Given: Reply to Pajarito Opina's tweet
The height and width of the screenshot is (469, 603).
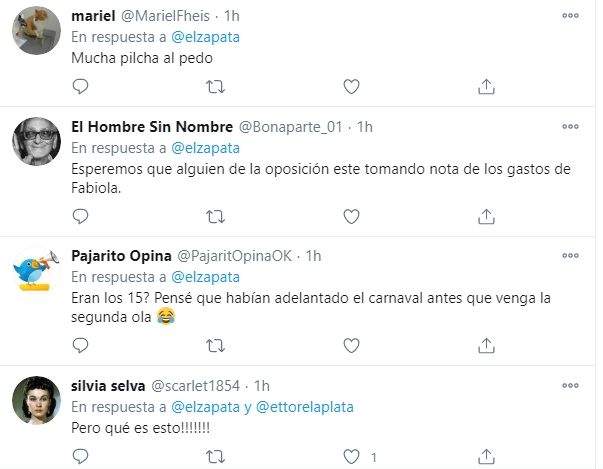Looking at the screenshot, I should pos(82,345).
